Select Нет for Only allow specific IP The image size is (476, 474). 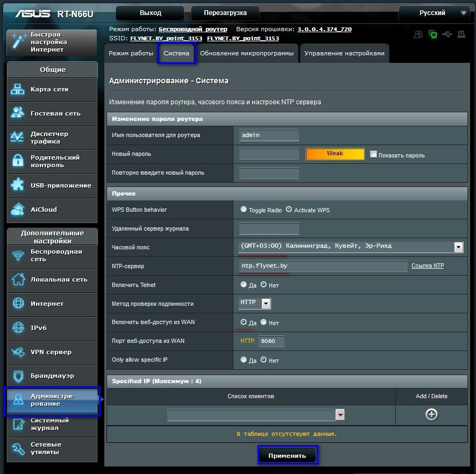pyautogui.click(x=264, y=360)
